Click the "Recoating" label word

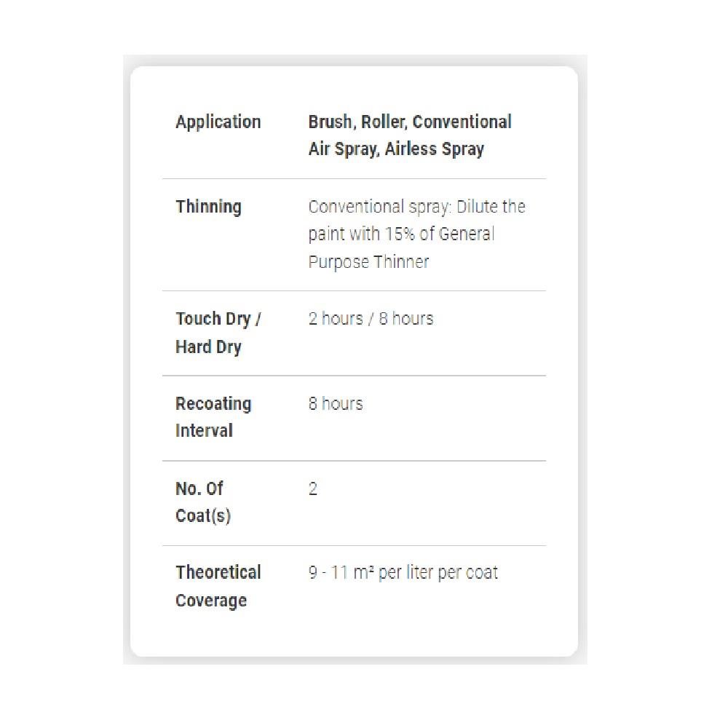tap(213, 404)
